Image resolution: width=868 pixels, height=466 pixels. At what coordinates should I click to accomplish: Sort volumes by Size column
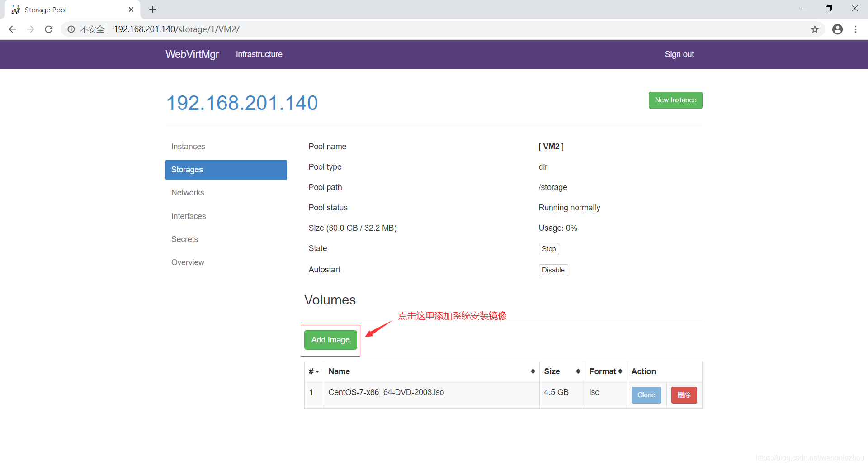tap(562, 371)
